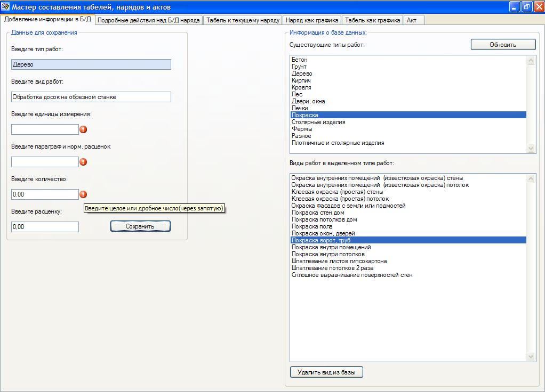Click down arrow of work kinds list scrollbar
The height and width of the screenshot is (392, 545).
tap(531, 356)
